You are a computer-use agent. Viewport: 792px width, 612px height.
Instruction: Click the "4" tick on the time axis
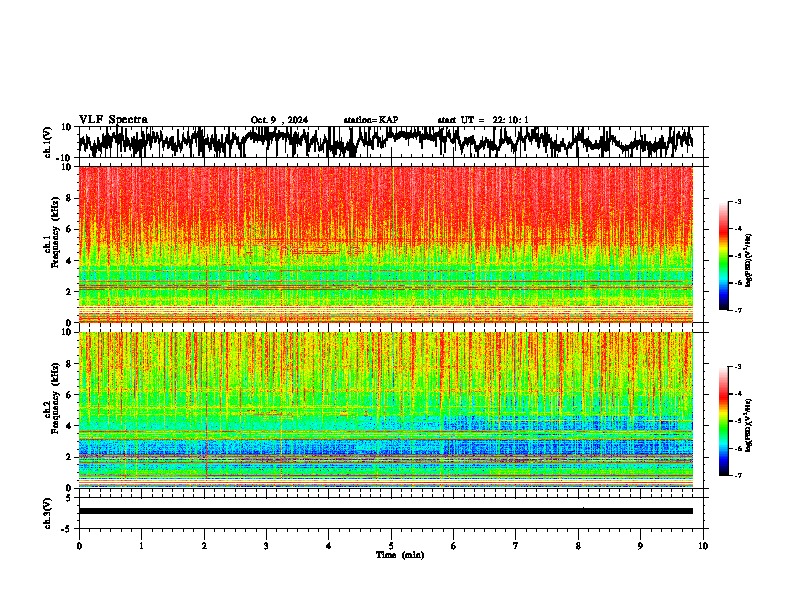point(329,546)
